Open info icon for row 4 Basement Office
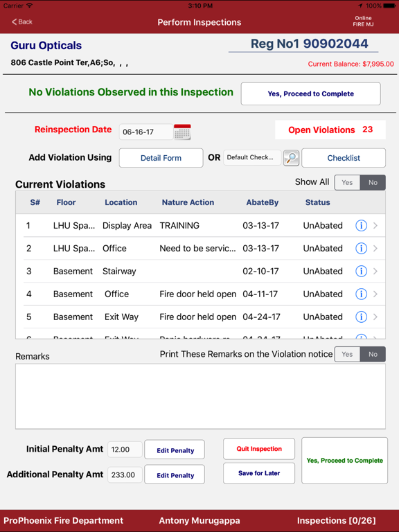 tap(361, 294)
